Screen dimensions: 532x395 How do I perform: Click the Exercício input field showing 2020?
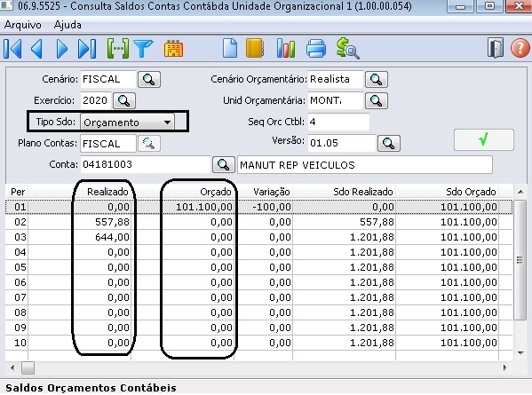(96, 100)
